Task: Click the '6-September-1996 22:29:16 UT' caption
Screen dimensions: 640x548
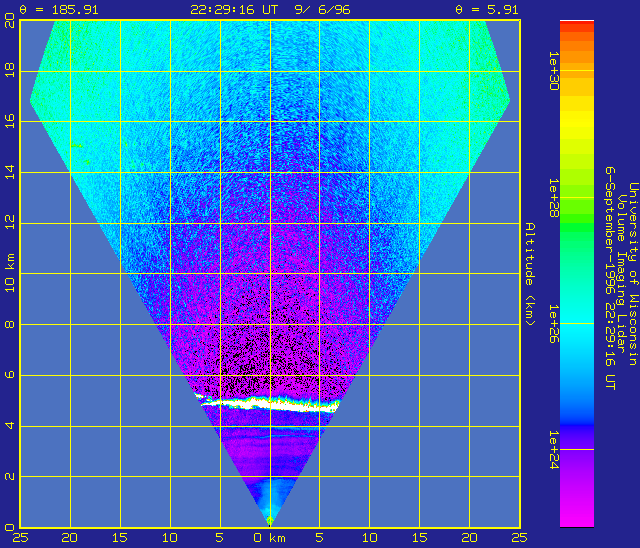Action: [610, 278]
